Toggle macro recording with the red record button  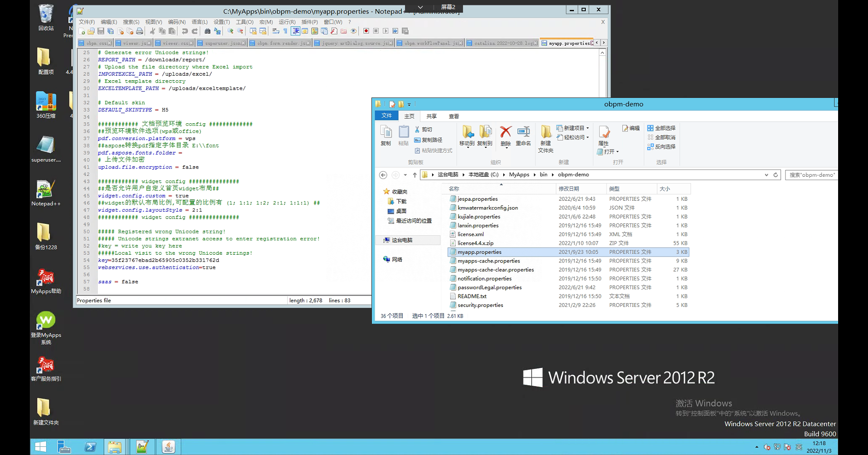[366, 31]
